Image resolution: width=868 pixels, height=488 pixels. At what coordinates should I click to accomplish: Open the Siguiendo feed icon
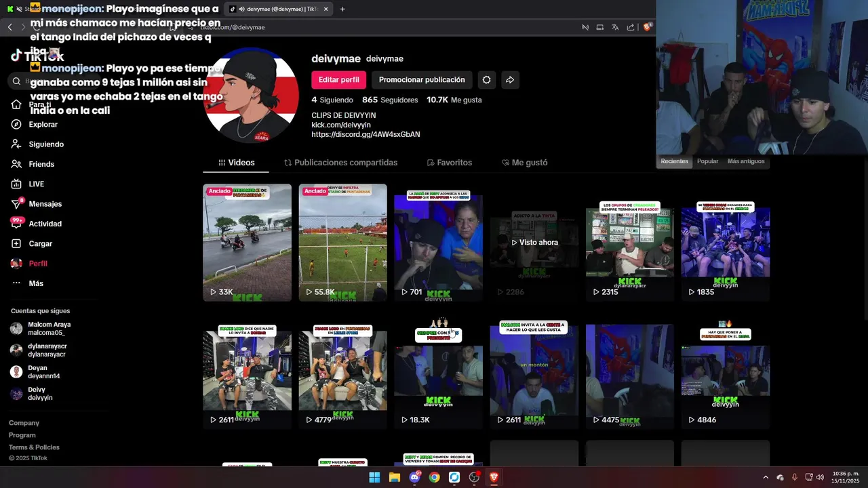click(x=16, y=144)
